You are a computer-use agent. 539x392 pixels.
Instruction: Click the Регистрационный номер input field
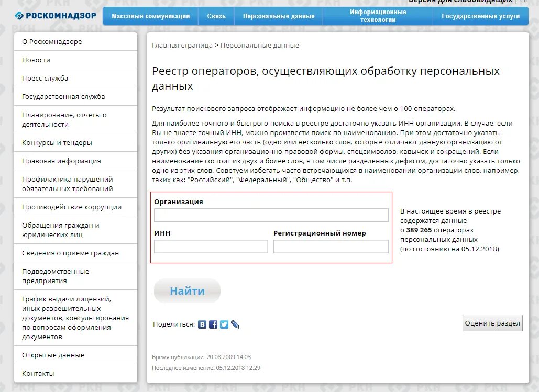tap(331, 247)
